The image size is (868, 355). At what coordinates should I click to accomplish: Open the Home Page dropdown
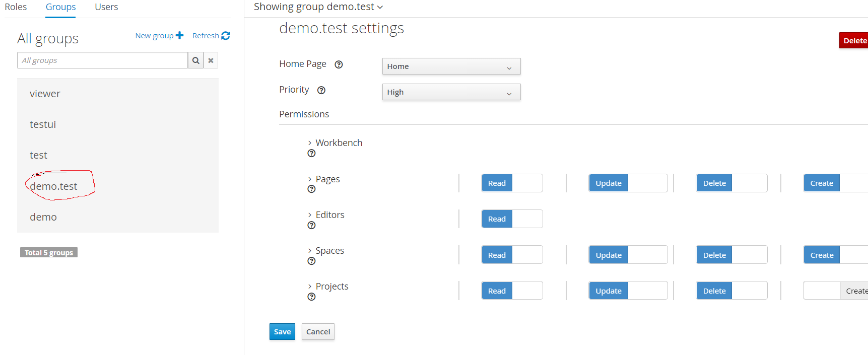pos(451,66)
